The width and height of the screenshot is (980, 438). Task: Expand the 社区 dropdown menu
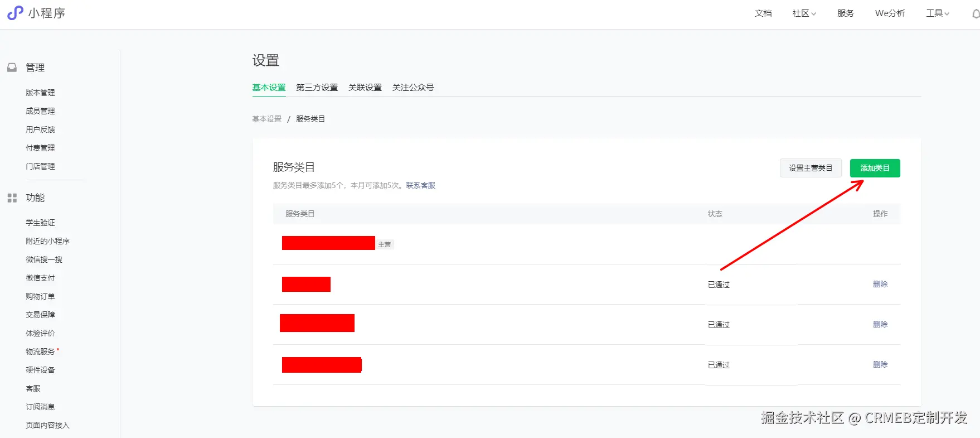coord(804,13)
